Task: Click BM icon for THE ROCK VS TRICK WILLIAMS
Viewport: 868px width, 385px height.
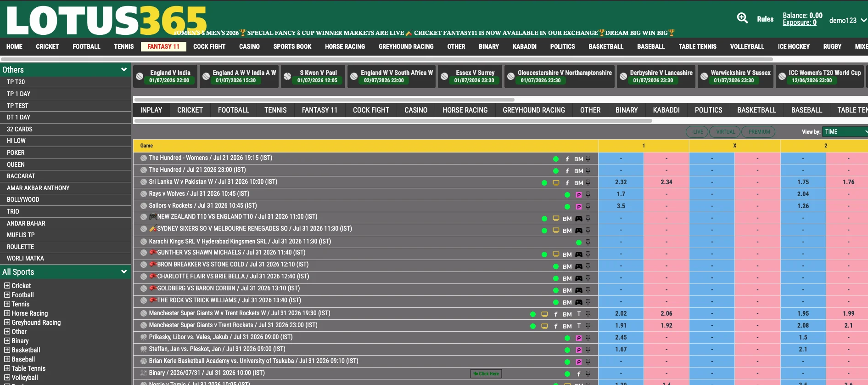Action: [567, 302]
